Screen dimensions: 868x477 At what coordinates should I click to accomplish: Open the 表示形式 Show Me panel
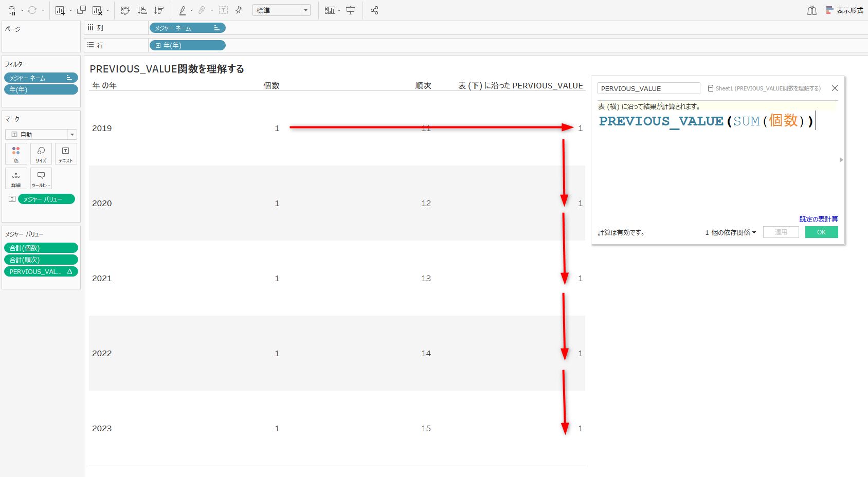click(844, 10)
